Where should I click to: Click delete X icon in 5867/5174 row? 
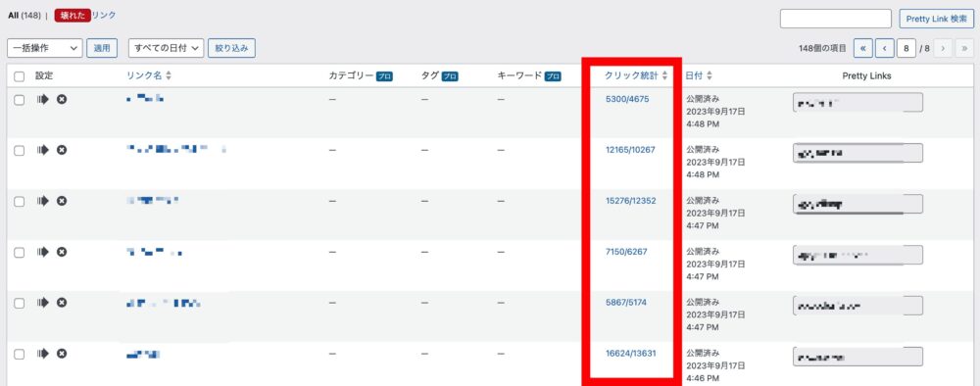tap(61, 303)
